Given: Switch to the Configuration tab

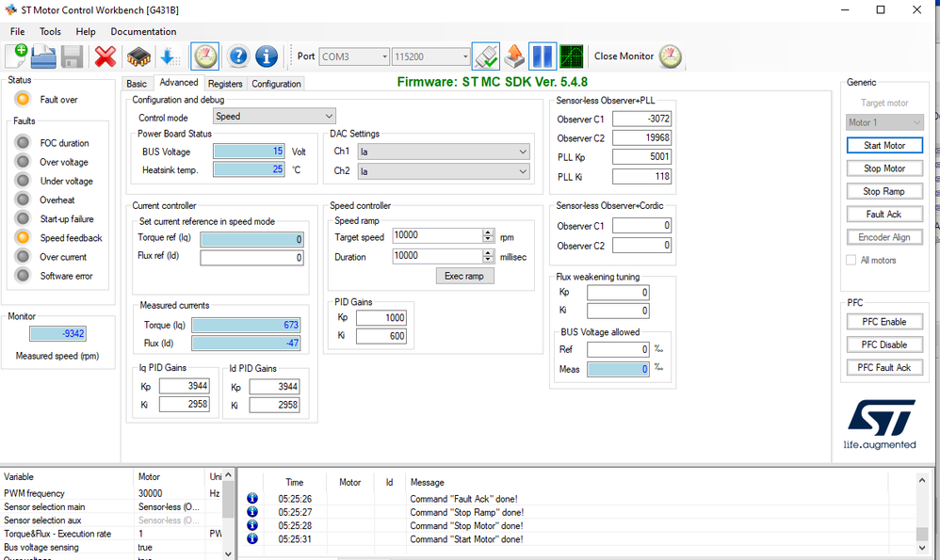Looking at the screenshot, I should coord(276,84).
